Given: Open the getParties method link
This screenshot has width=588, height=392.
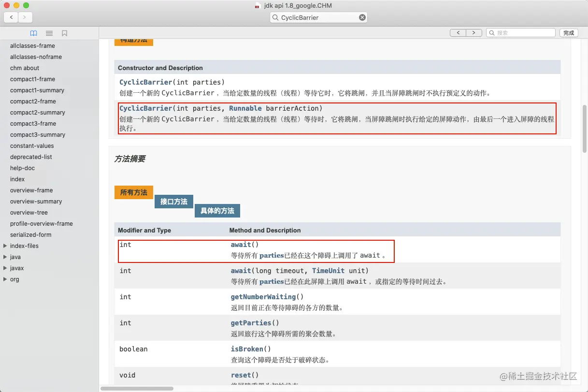Looking at the screenshot, I should tap(251, 323).
